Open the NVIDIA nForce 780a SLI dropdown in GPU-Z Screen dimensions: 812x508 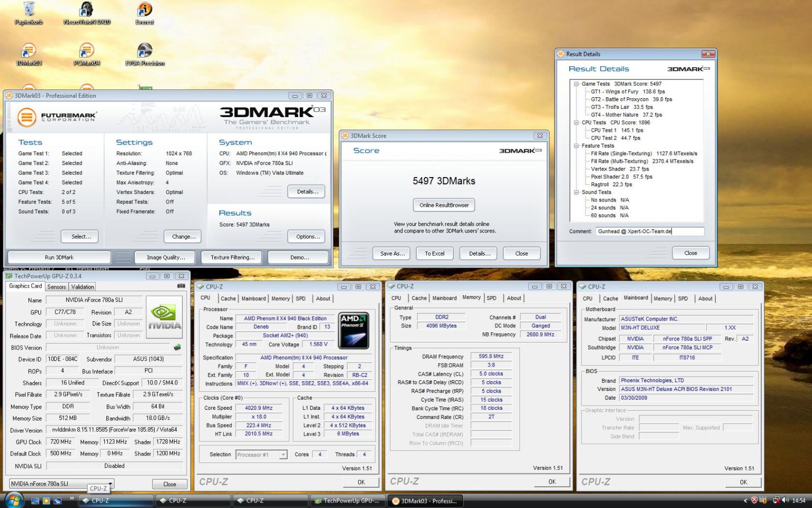point(62,484)
